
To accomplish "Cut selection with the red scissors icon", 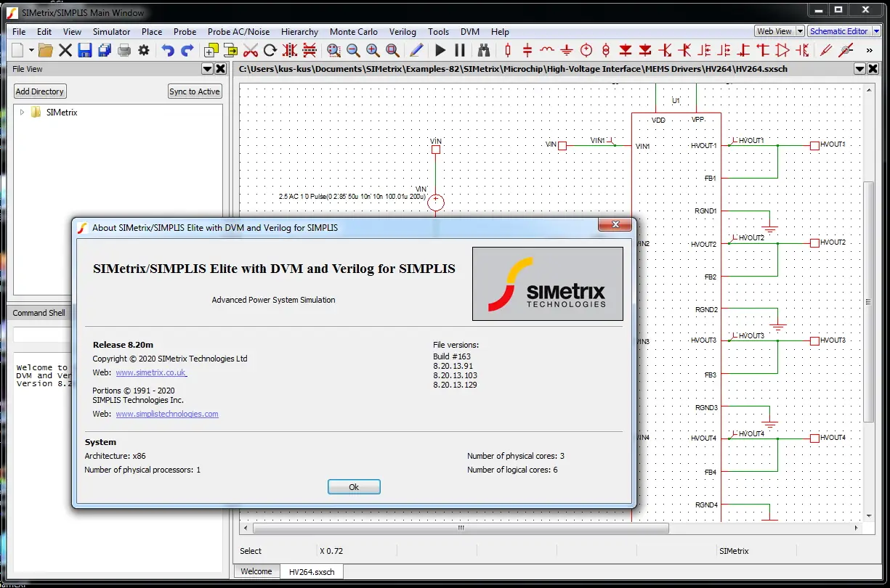I will [251, 50].
